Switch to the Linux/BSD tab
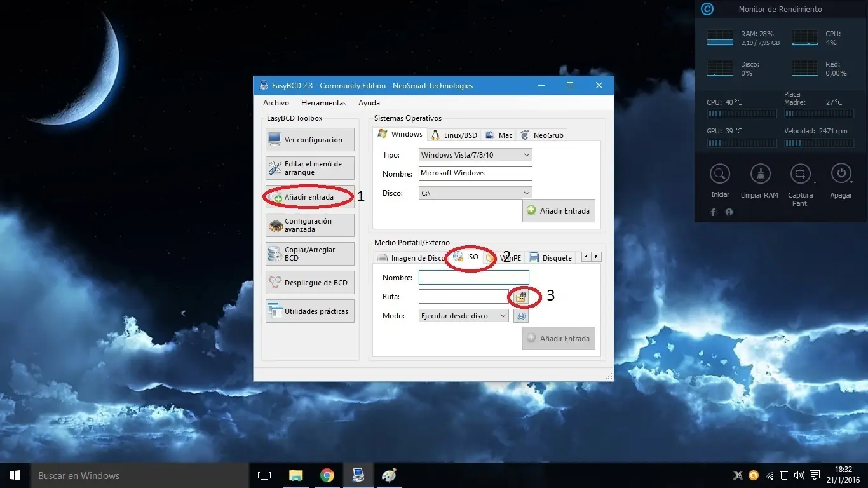This screenshot has width=868, height=488. click(454, 135)
